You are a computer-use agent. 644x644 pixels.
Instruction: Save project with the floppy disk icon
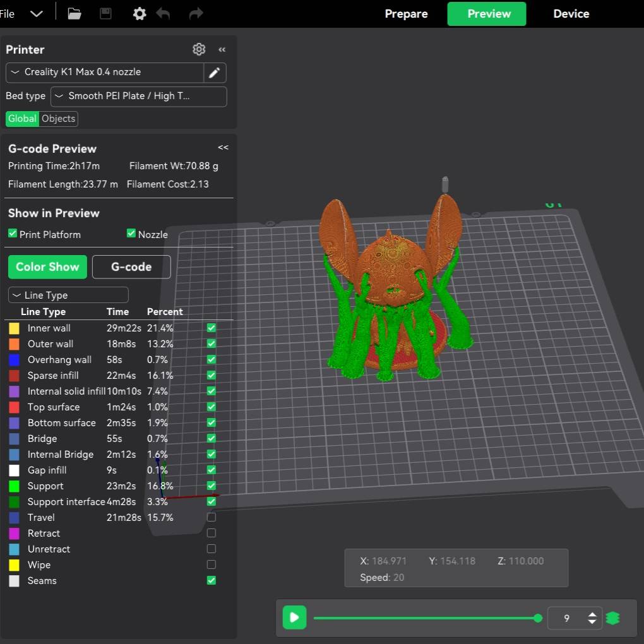coord(105,14)
